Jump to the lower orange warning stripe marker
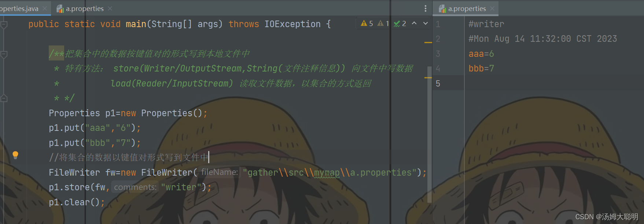The image size is (644, 224). coord(428,78)
